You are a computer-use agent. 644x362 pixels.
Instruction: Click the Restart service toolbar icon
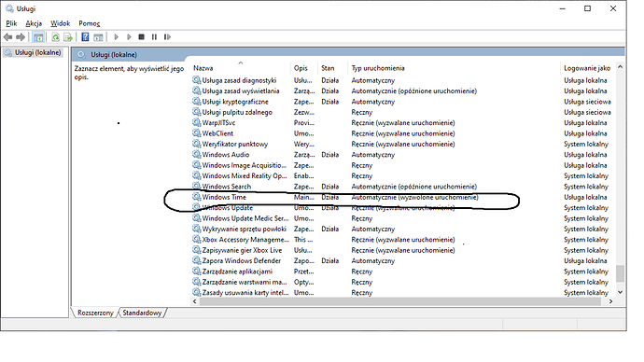coord(167,37)
